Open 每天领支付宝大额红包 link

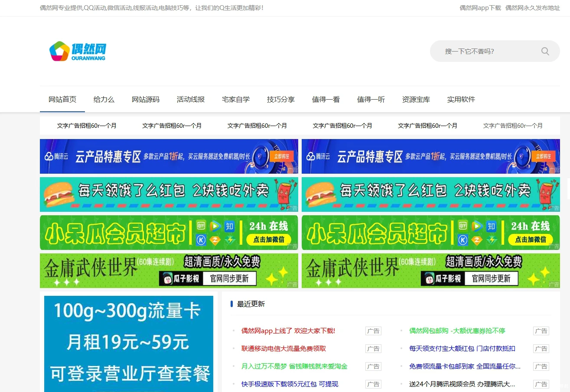click(x=462, y=349)
